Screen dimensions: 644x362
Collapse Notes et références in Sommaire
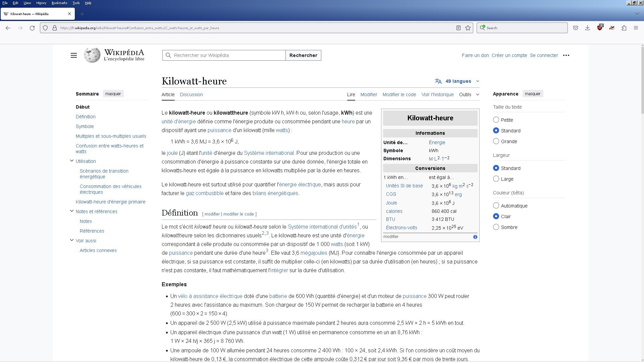click(x=71, y=211)
